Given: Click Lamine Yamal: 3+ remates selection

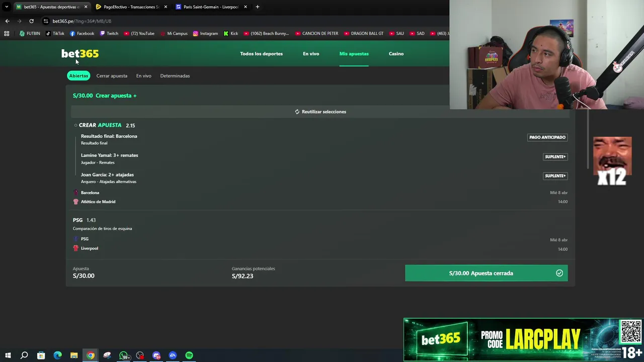Looking at the screenshot, I should [x=110, y=155].
